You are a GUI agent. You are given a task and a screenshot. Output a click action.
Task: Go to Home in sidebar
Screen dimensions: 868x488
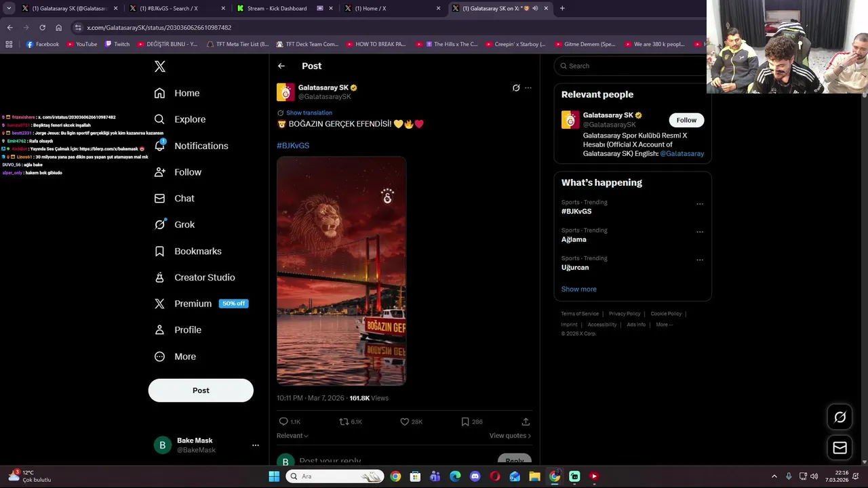pyautogui.click(x=177, y=93)
